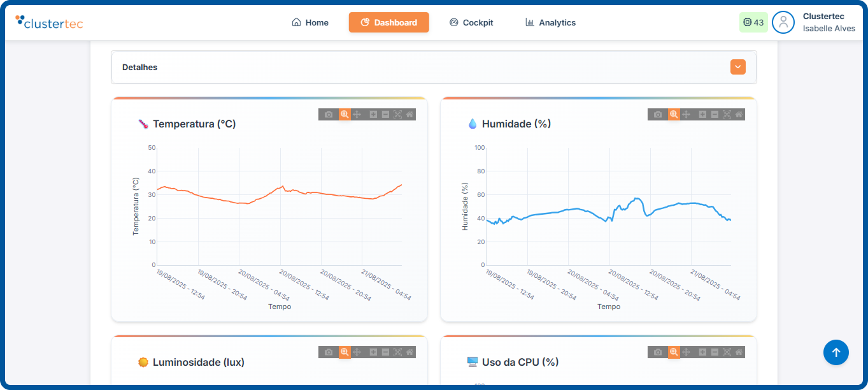Select the pan tool on the Humidade chart
Image resolution: width=868 pixels, height=390 pixels.
click(687, 114)
